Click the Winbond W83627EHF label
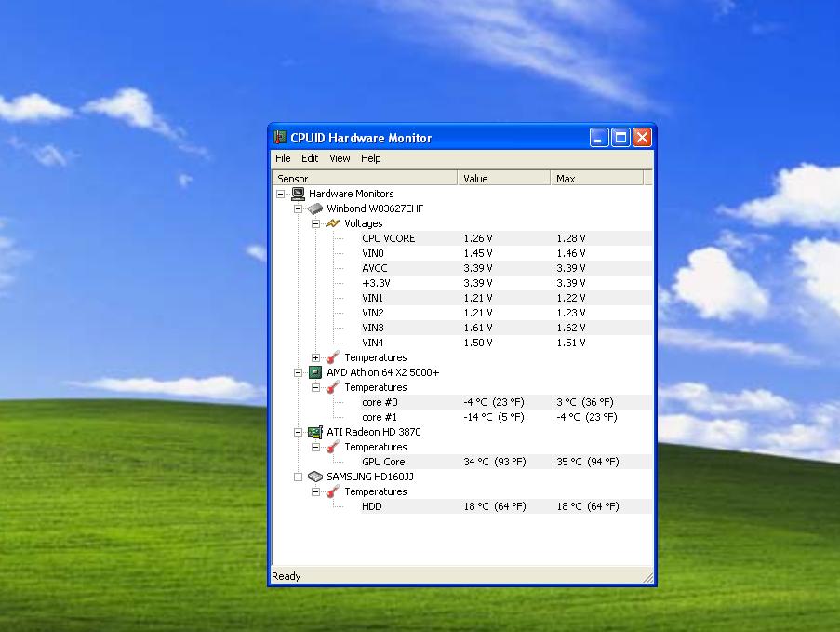This screenshot has height=632, width=840. click(x=375, y=208)
